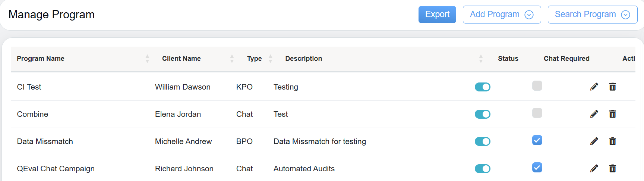
Task: Delete the Data Missmatch program
Action: 612,141
